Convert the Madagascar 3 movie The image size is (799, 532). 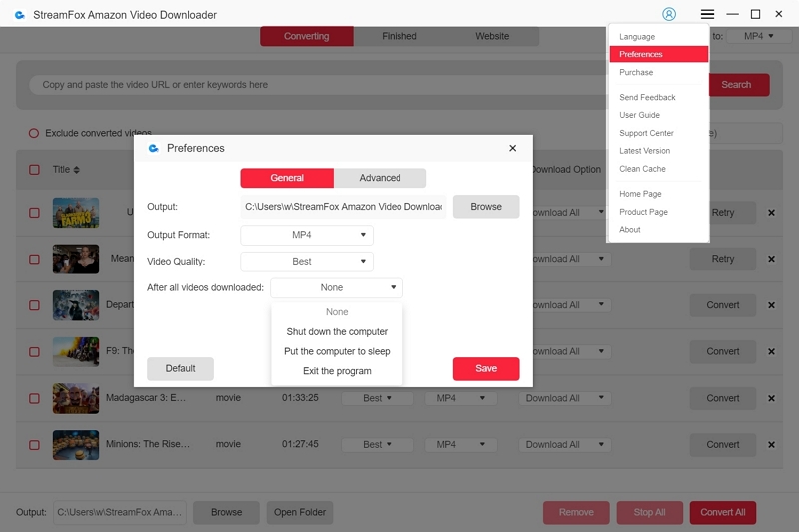tap(722, 398)
